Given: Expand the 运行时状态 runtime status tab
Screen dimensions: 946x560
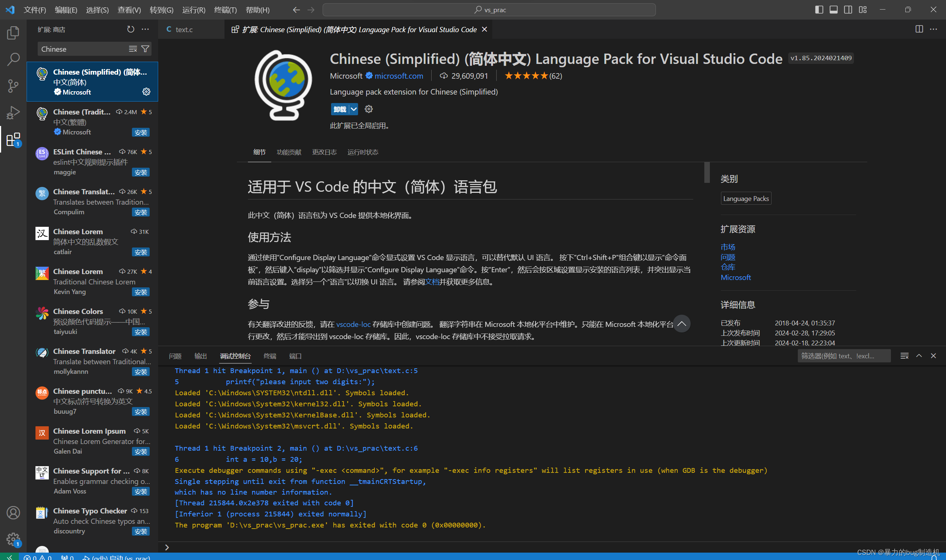Looking at the screenshot, I should [363, 152].
